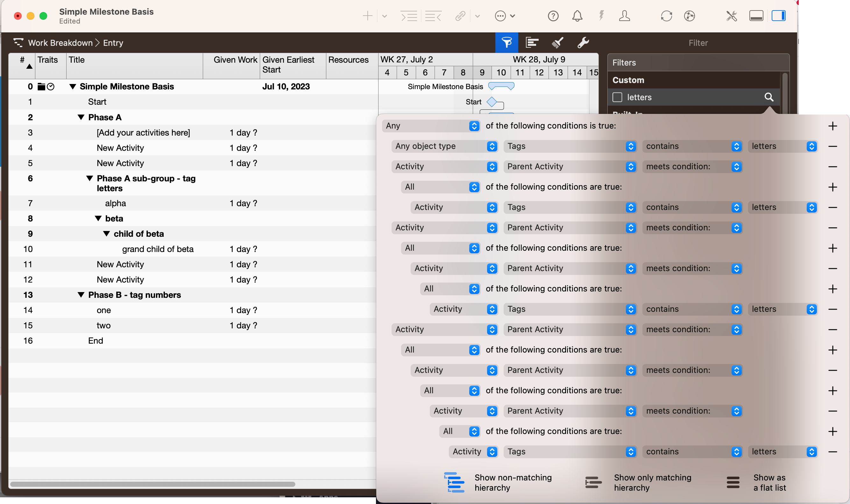The width and height of the screenshot is (850, 504).
Task: Toggle the bottom panel layout icon
Action: click(x=756, y=16)
